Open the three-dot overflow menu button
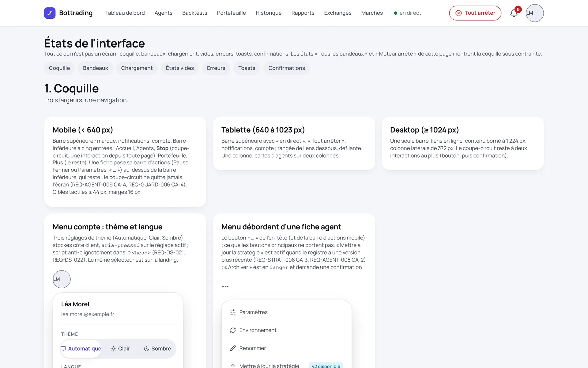 [x=225, y=287]
